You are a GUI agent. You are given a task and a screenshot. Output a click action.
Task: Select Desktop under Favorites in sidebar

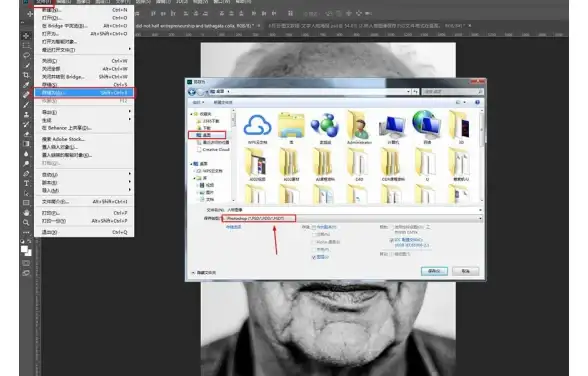point(207,135)
